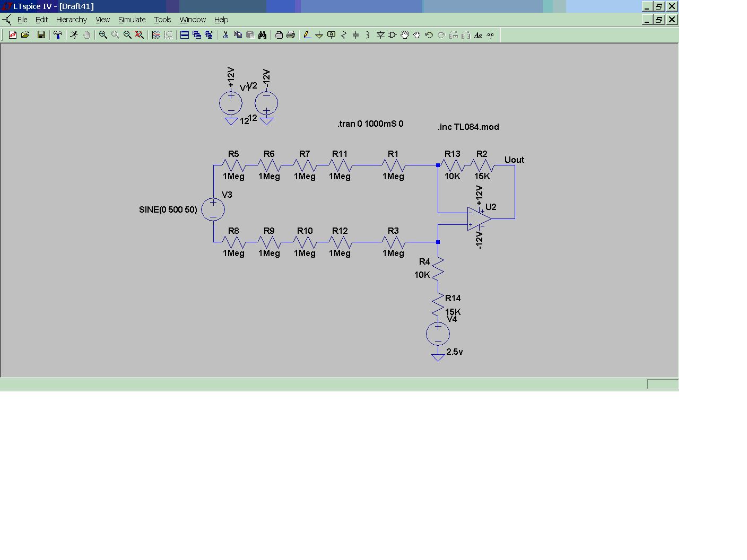Expand the Tools menu
Viewport: 747px width, 560px height.
coord(162,20)
